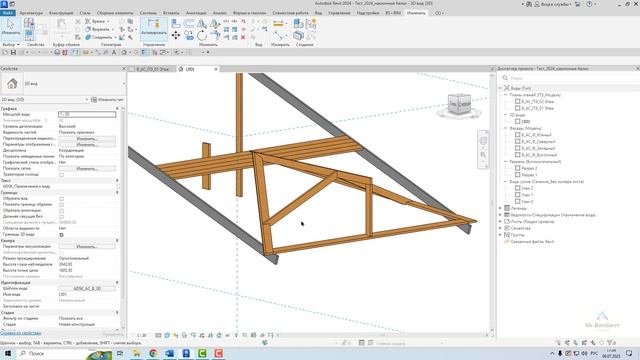
Task: Click Изменить for Параметры визуализации
Action: point(87,247)
